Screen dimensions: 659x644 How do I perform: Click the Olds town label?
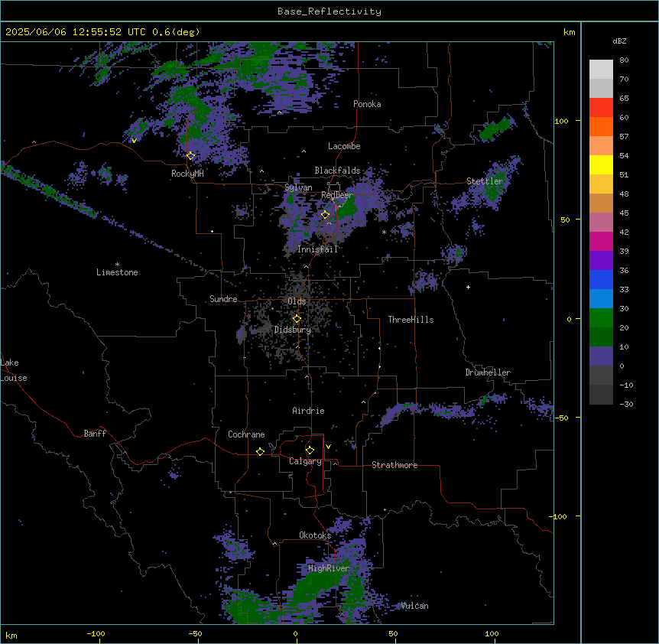tap(297, 301)
